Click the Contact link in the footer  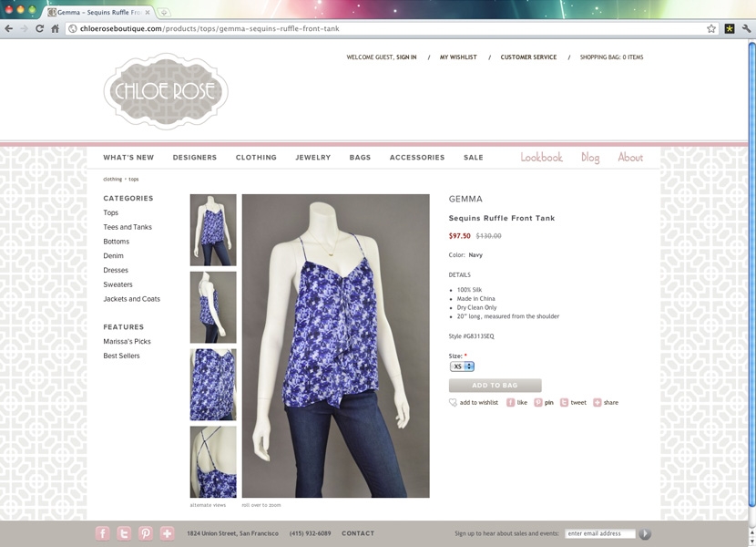(x=358, y=533)
